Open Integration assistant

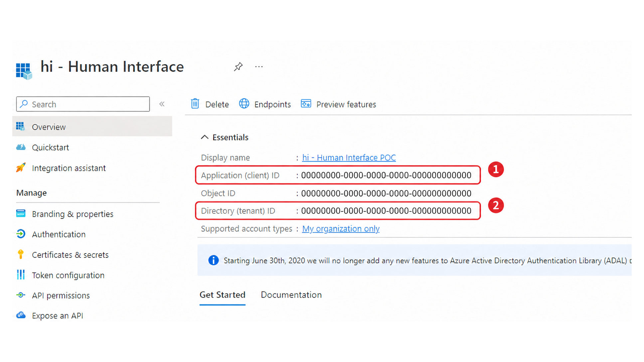[69, 168]
